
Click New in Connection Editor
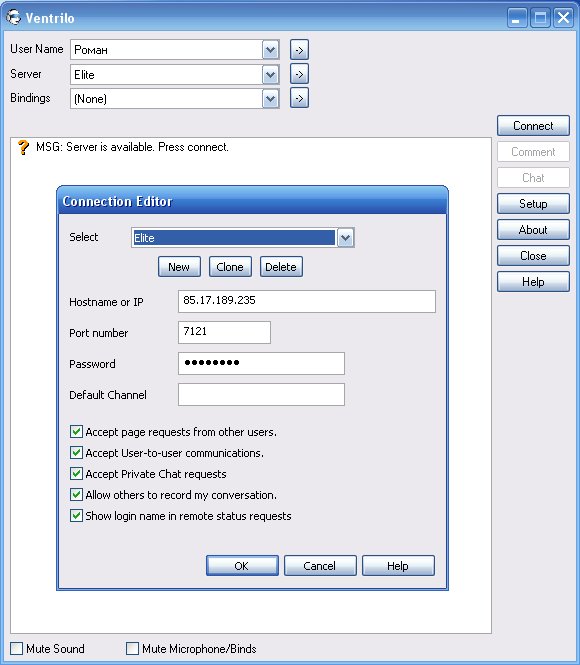[x=179, y=267]
